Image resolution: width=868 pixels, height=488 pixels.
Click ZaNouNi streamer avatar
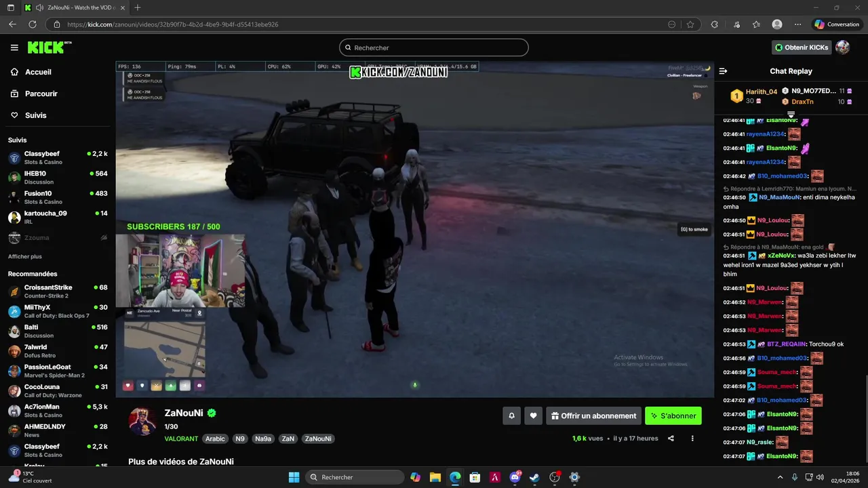(x=142, y=422)
